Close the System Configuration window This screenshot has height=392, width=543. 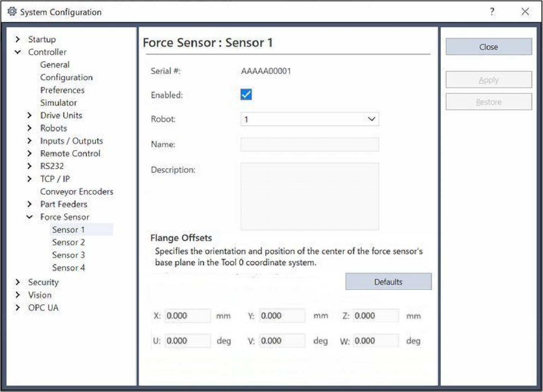coord(525,12)
